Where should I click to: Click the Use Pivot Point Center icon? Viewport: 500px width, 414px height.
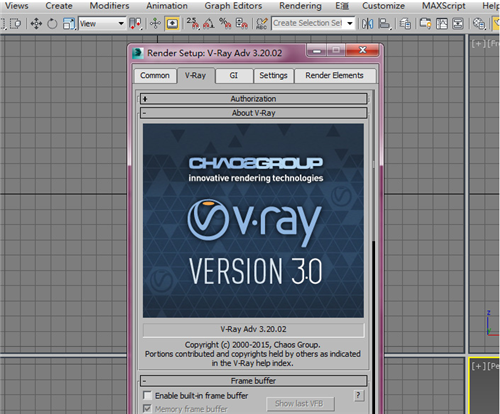pyautogui.click(x=136, y=24)
